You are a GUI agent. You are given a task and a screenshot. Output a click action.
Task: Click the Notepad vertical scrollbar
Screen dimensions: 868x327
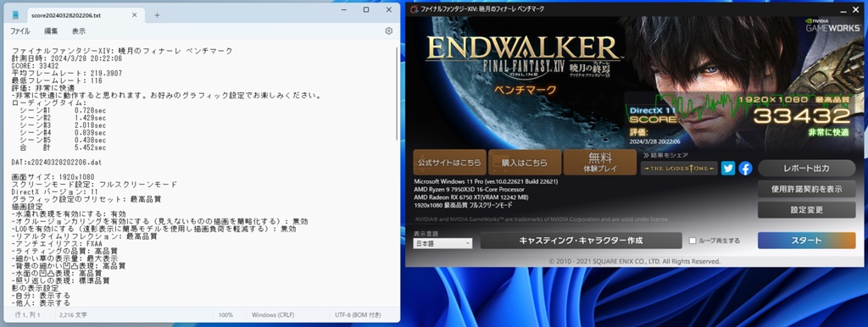tap(397, 94)
